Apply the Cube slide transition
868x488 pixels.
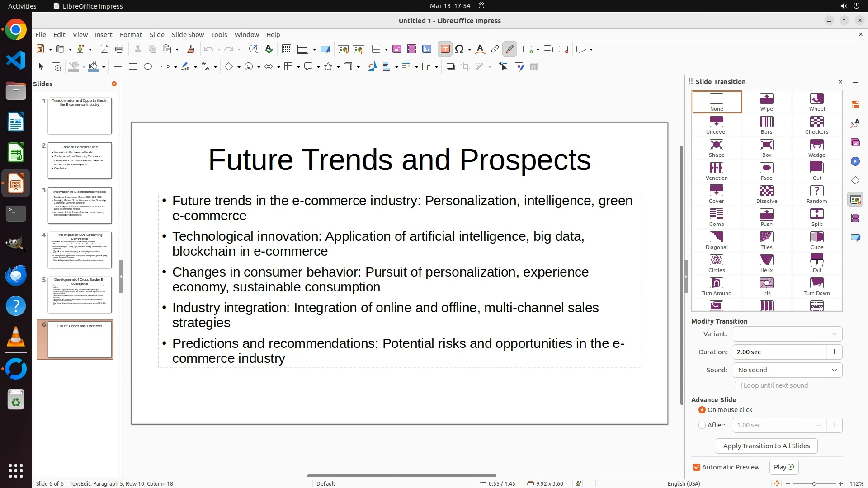pos(816,240)
